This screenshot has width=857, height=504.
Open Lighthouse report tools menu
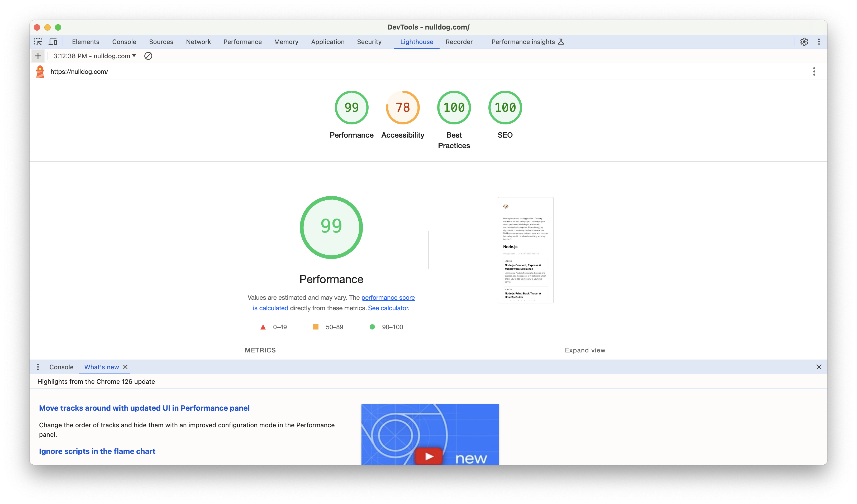(814, 71)
